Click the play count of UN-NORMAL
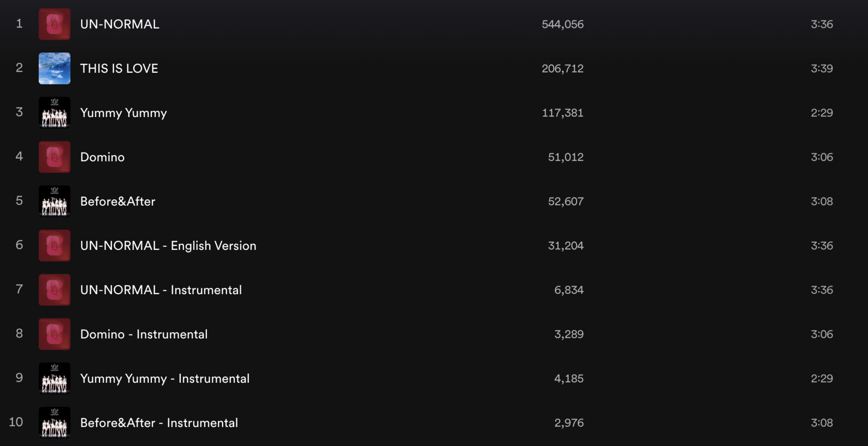 (x=563, y=24)
